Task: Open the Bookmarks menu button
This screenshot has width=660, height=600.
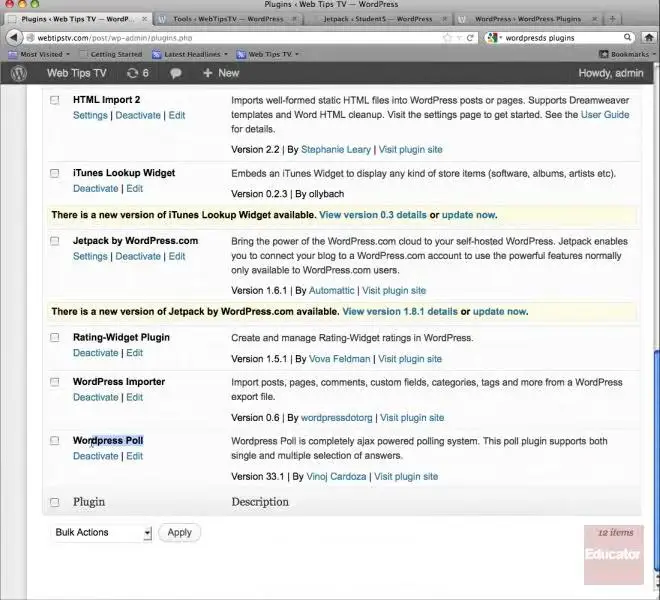Action: pyautogui.click(x=627, y=54)
